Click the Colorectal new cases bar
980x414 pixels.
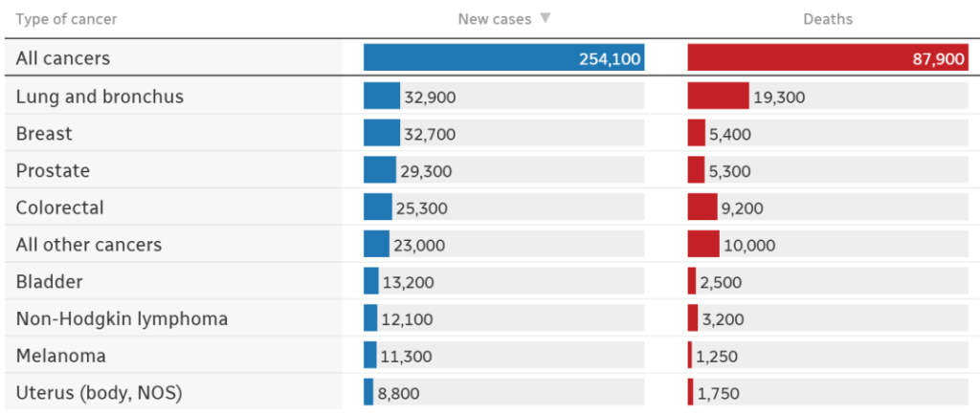[x=378, y=207]
